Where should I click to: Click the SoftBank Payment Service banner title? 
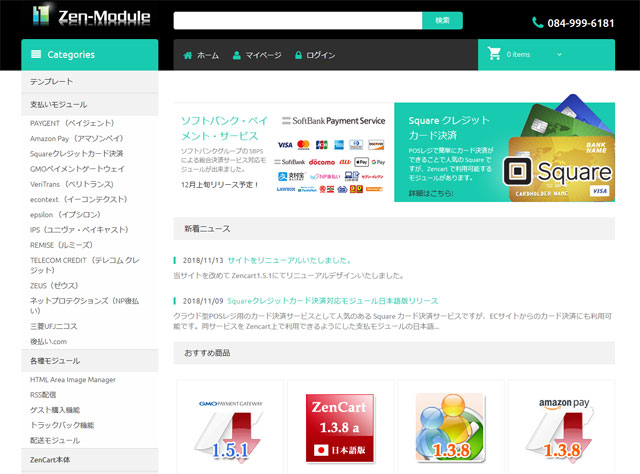(224, 128)
